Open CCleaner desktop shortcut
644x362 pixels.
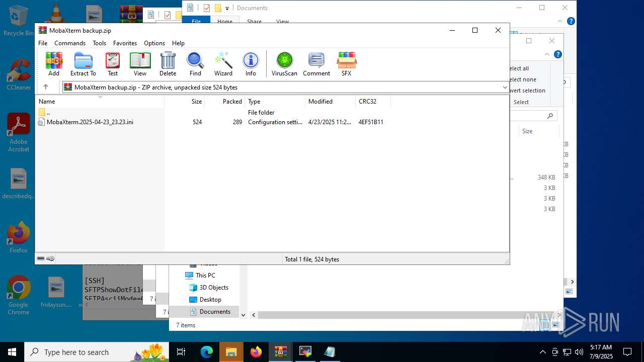[x=19, y=74]
